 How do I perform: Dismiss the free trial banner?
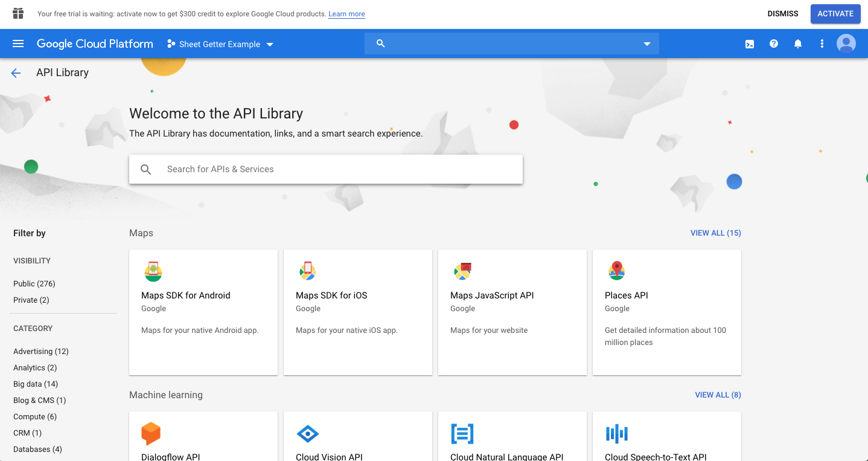tap(783, 14)
